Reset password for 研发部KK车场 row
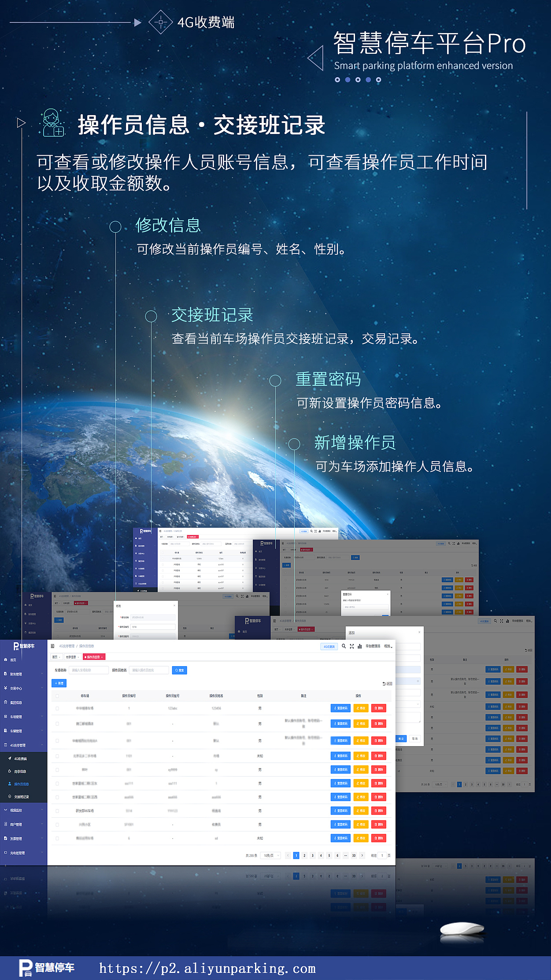The image size is (551, 980). coord(340,811)
